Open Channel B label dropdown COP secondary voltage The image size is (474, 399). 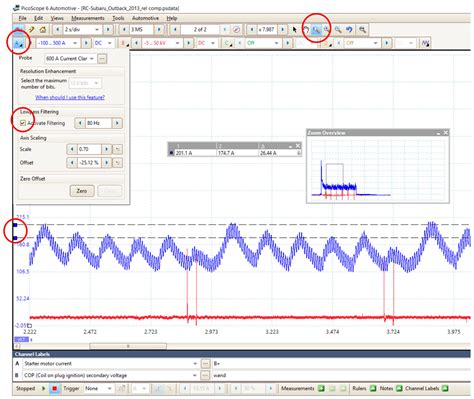(195, 376)
